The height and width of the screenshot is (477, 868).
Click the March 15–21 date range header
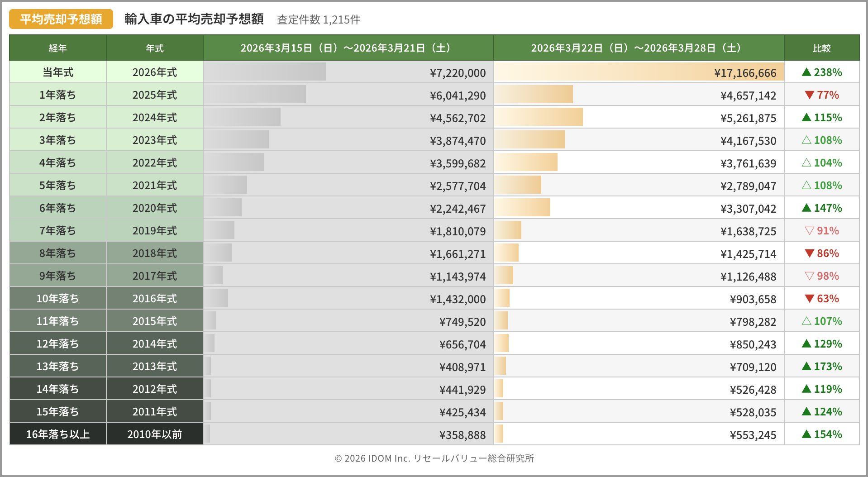click(348, 48)
